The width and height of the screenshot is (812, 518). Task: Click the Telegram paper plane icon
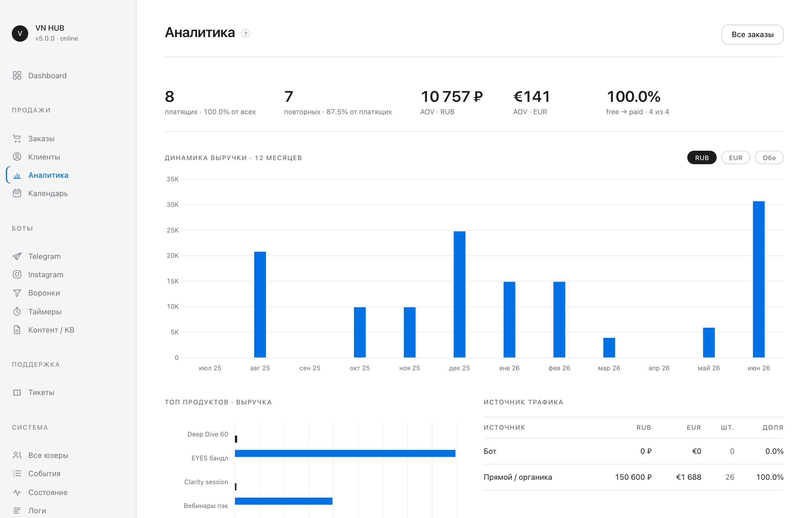tap(17, 256)
